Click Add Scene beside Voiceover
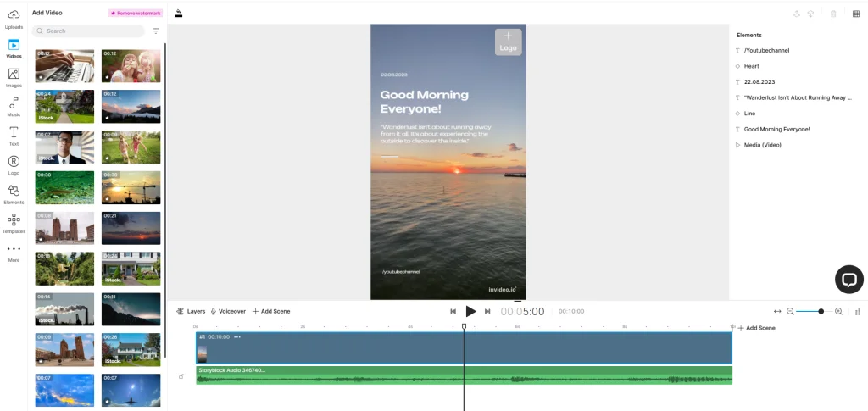Screen dimensions: 868x411 click(x=271, y=312)
